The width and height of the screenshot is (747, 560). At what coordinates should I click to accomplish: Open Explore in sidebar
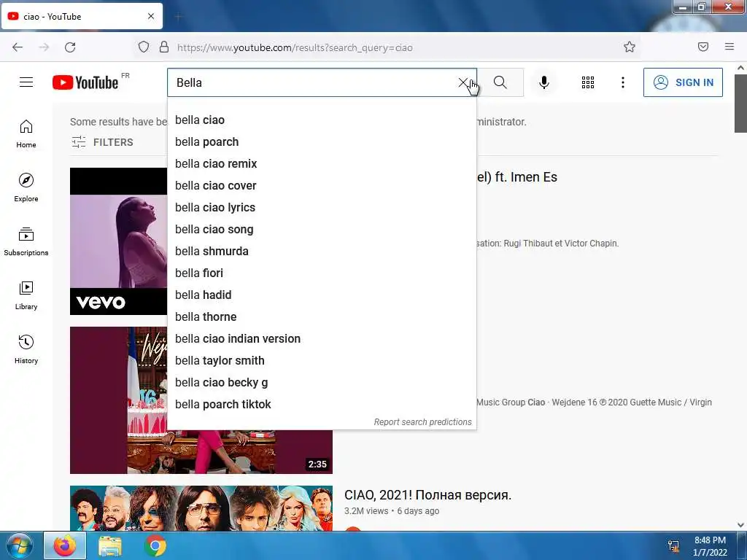coord(26,187)
